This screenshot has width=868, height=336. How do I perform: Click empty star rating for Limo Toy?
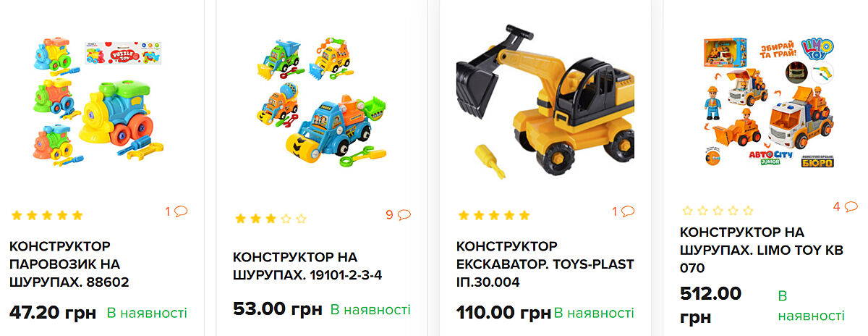click(718, 211)
